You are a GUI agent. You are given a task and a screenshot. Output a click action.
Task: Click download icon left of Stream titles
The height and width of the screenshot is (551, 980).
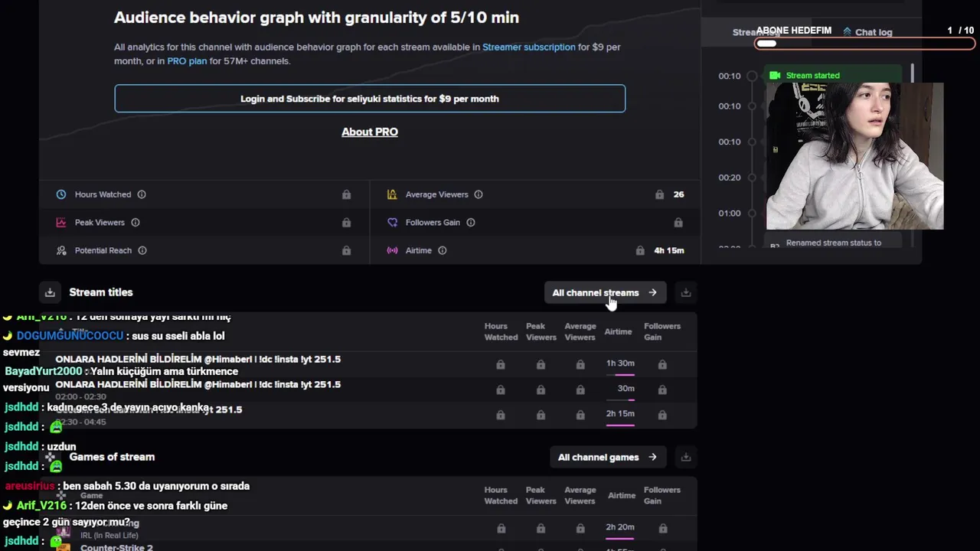[x=50, y=292]
